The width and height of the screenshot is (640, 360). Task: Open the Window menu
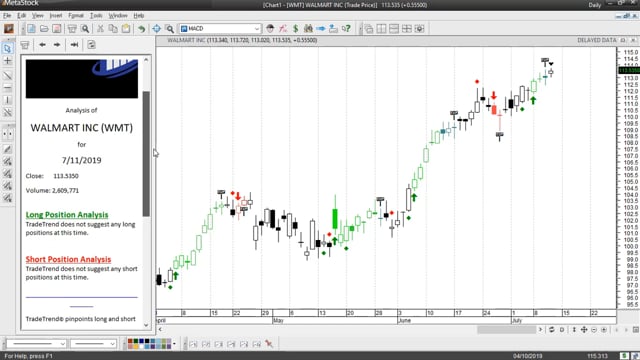coord(118,16)
